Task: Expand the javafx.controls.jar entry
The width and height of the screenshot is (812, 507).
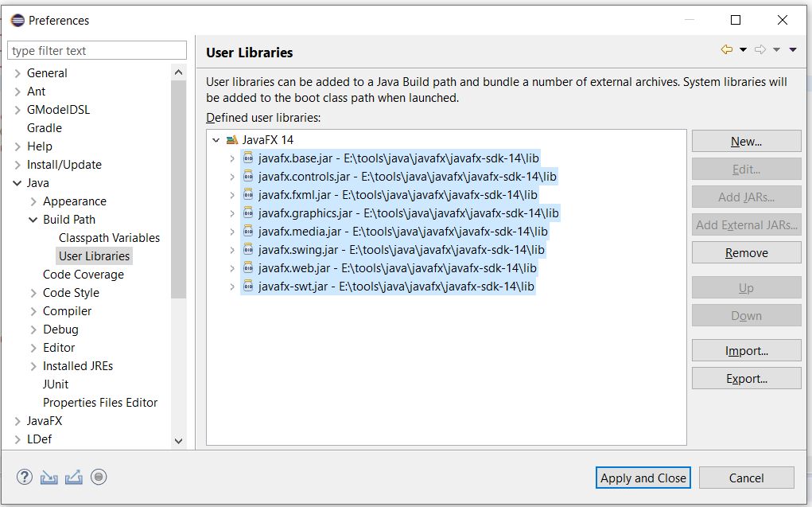Action: 232,177
